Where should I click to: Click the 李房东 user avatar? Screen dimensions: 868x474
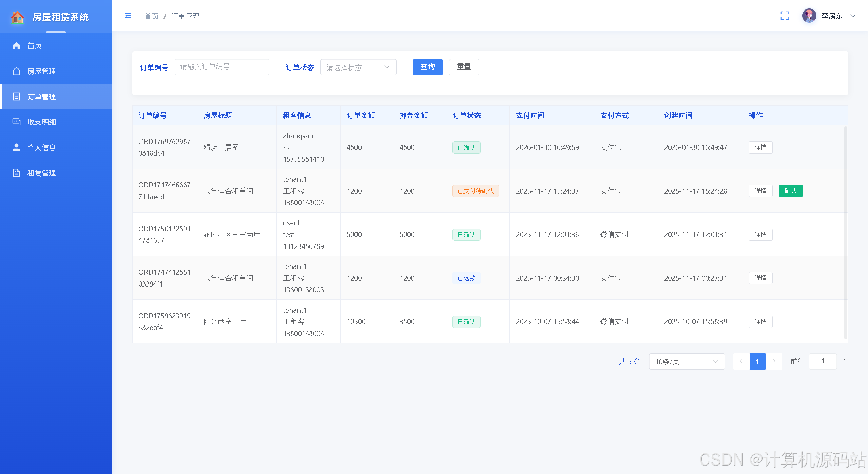[809, 16]
